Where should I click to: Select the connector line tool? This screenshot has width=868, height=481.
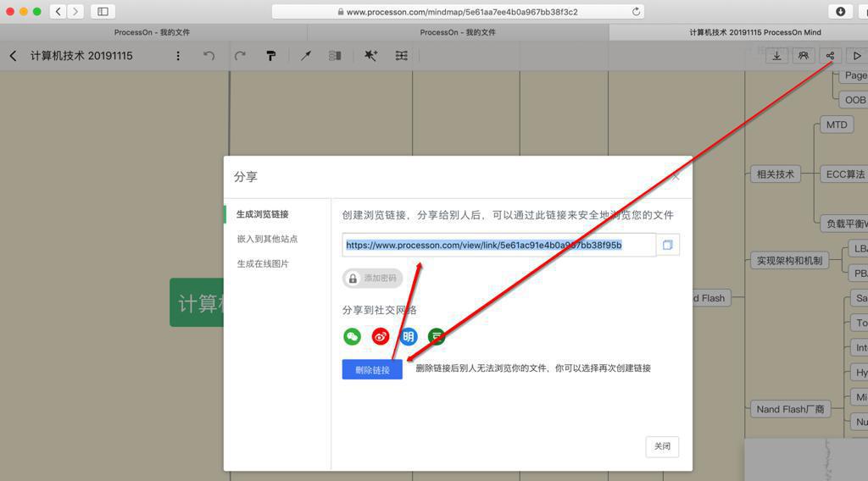pos(305,56)
